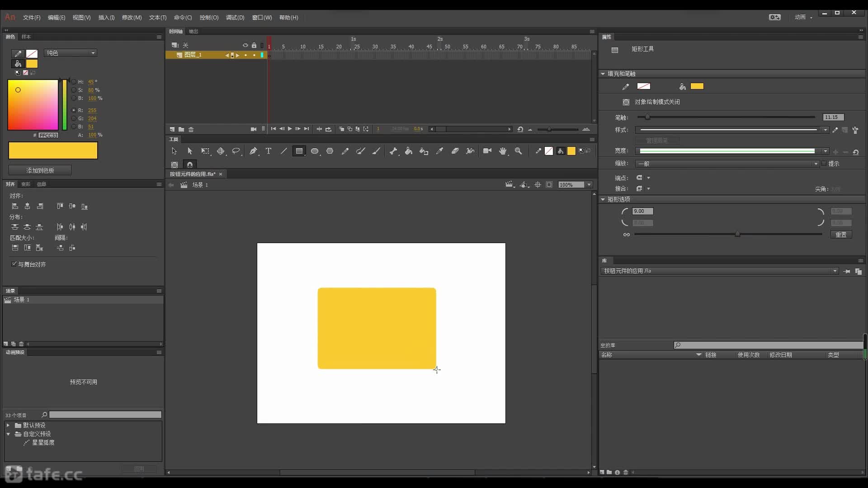Select the Camera tool

[x=487, y=151]
